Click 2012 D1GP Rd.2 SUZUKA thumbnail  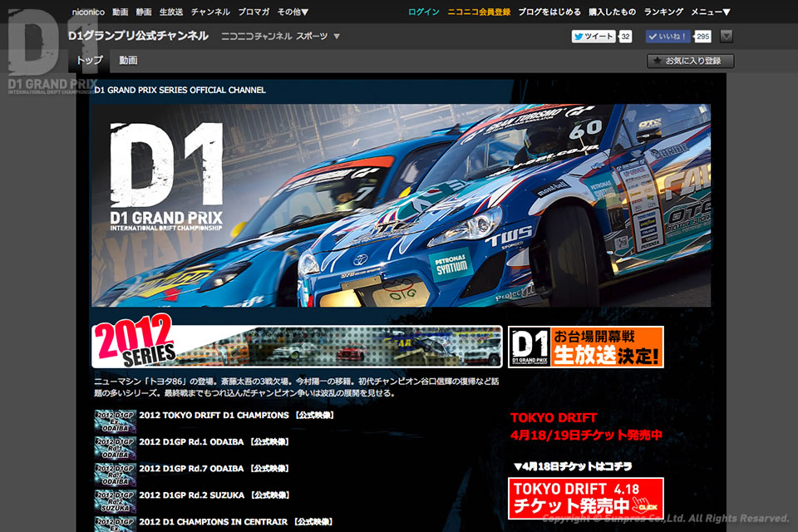point(115,500)
